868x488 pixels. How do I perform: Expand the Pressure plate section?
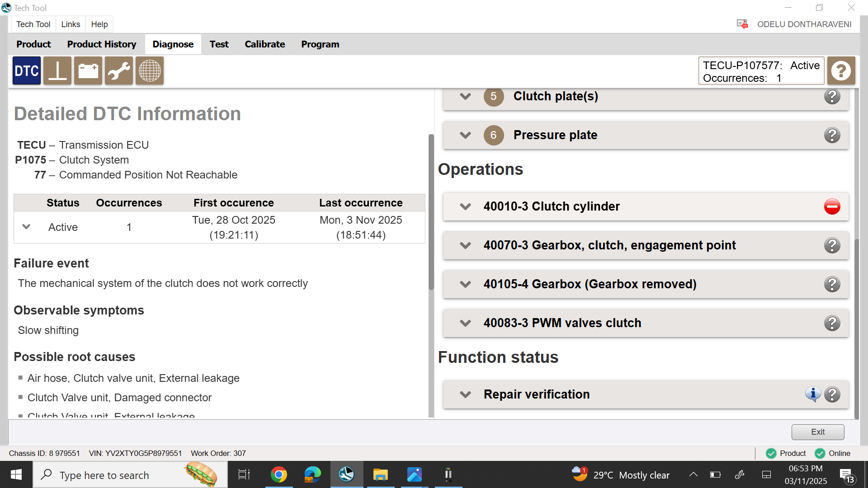pyautogui.click(x=465, y=135)
